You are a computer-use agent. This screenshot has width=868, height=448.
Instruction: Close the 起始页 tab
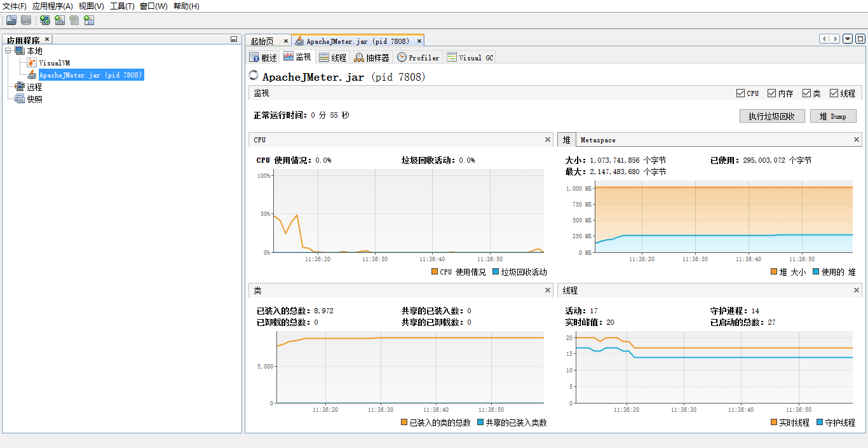pos(286,41)
